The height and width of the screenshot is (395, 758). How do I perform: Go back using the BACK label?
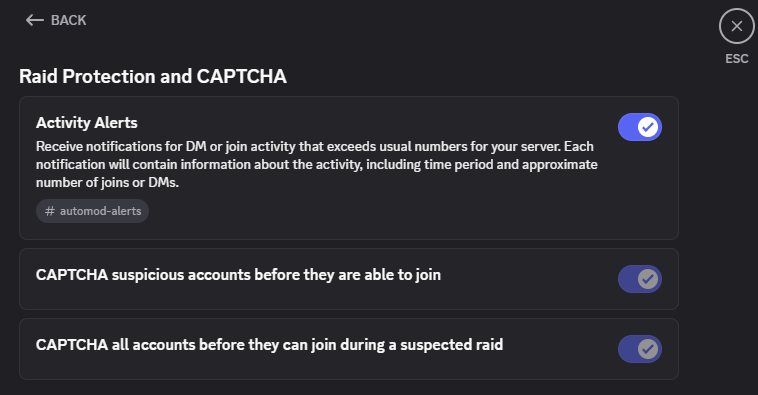coord(69,20)
